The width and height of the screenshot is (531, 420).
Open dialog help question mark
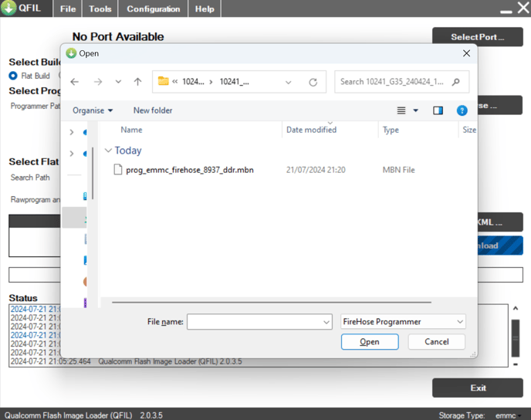click(x=462, y=110)
